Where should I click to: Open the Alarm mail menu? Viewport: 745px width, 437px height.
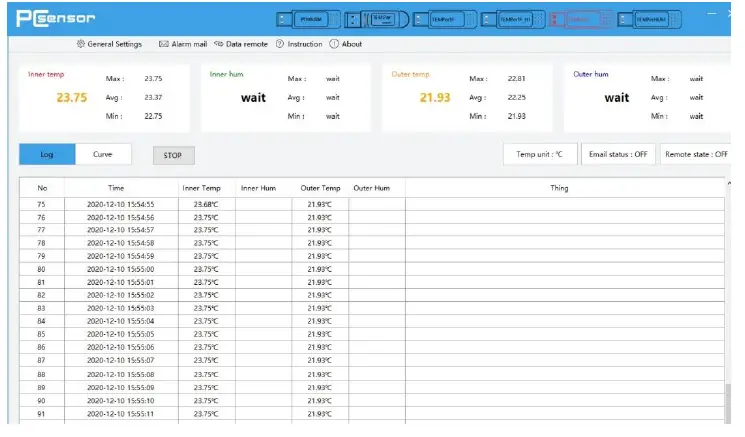183,44
